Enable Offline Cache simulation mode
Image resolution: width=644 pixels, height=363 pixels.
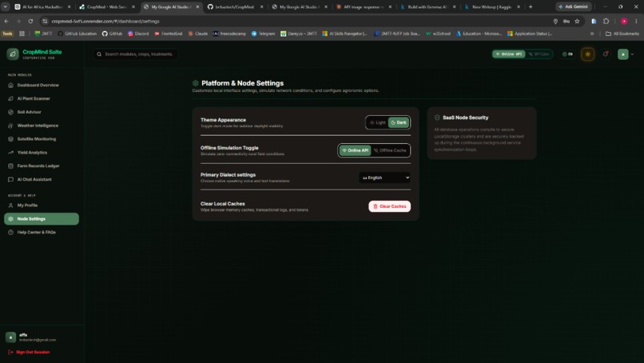coord(390,150)
